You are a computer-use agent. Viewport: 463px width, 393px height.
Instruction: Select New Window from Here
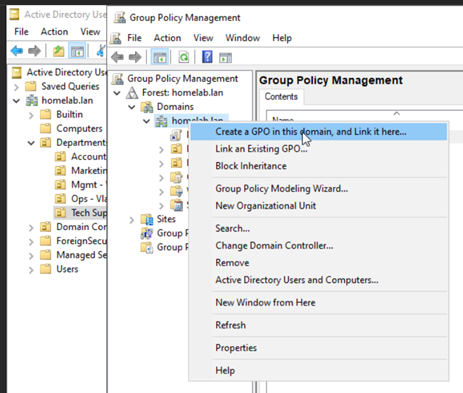(x=319, y=303)
